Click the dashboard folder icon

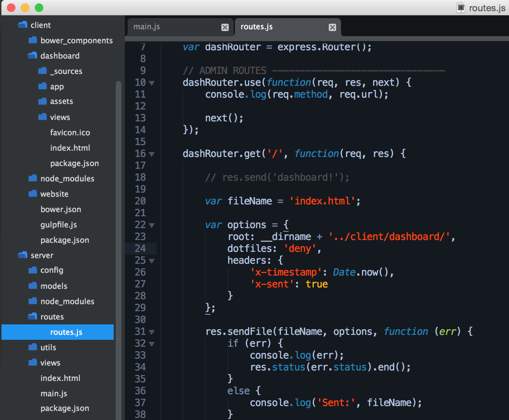pos(32,55)
